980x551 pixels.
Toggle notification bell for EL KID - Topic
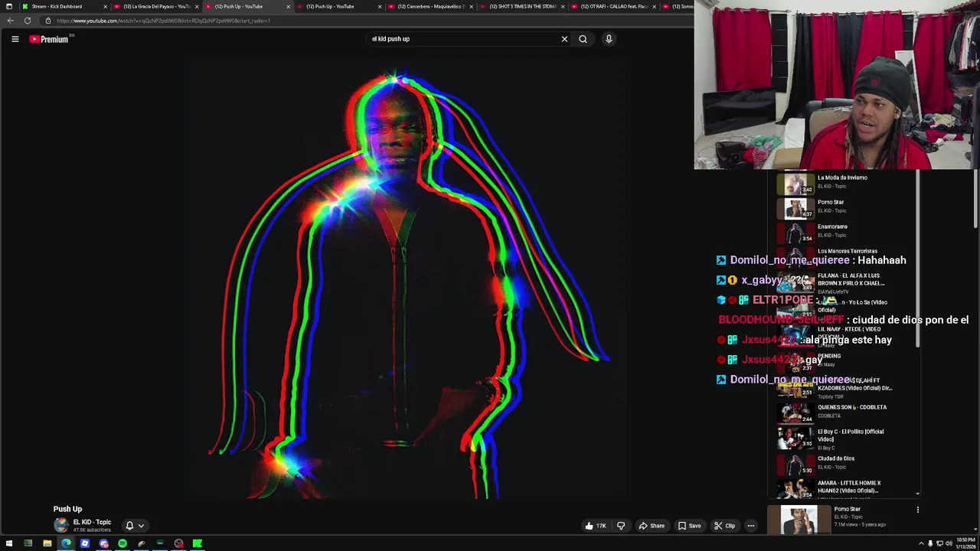129,526
